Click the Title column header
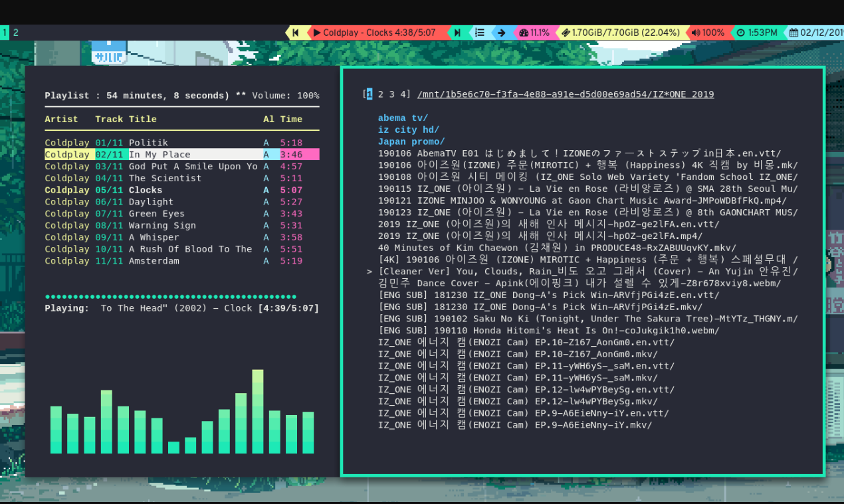The width and height of the screenshot is (844, 504). tap(143, 120)
